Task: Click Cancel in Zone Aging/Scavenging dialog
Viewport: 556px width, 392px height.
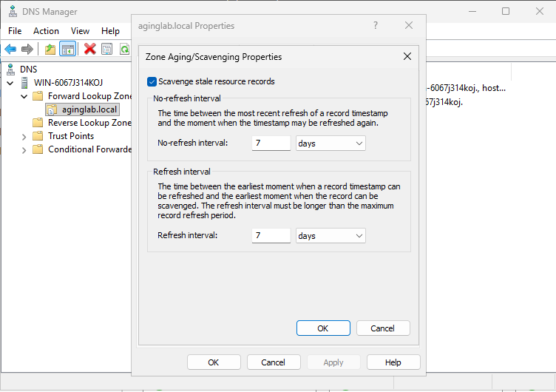Action: click(383, 328)
